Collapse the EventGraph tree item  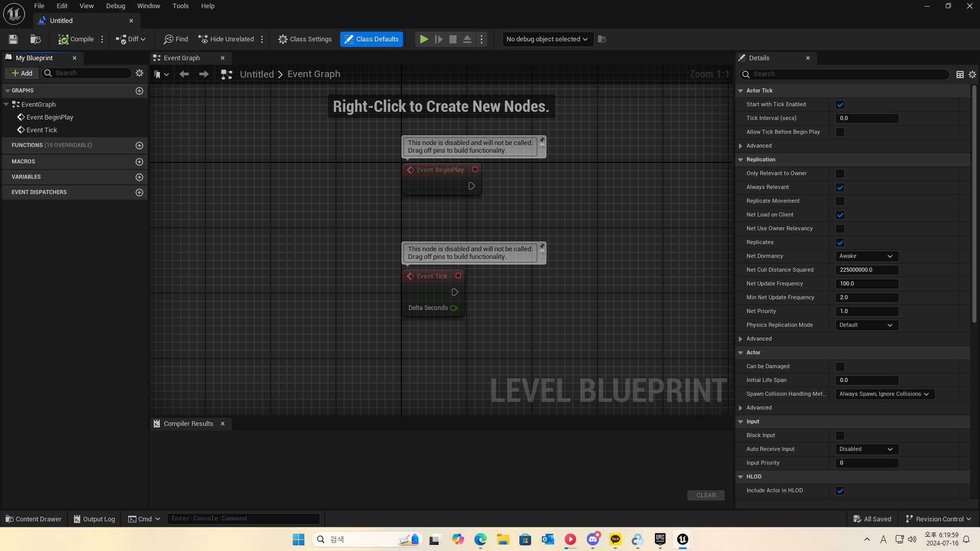6,104
